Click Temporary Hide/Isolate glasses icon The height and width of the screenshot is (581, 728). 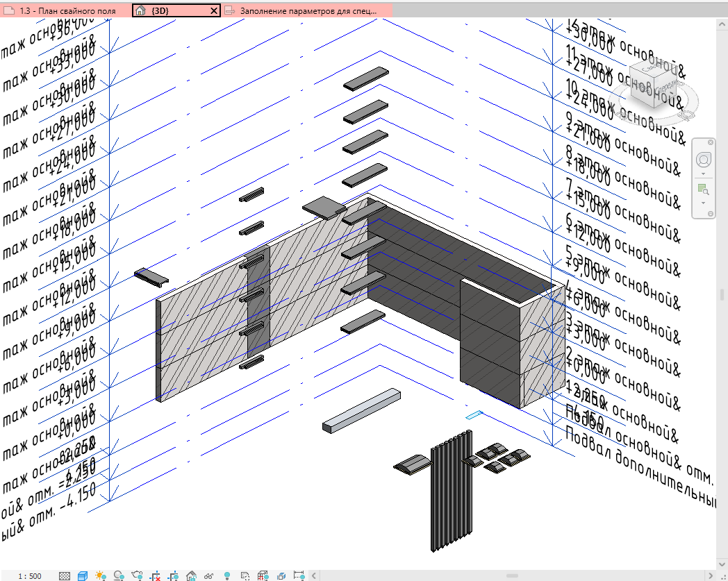click(x=208, y=576)
